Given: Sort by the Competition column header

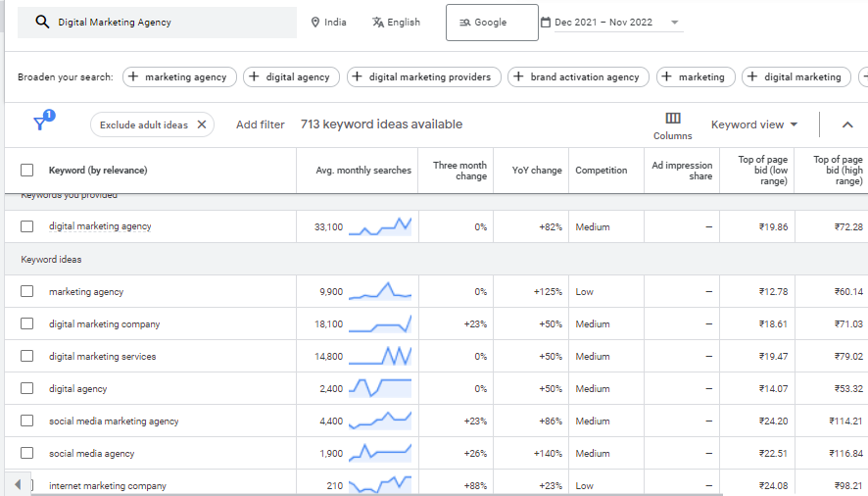Looking at the screenshot, I should click(x=601, y=171).
